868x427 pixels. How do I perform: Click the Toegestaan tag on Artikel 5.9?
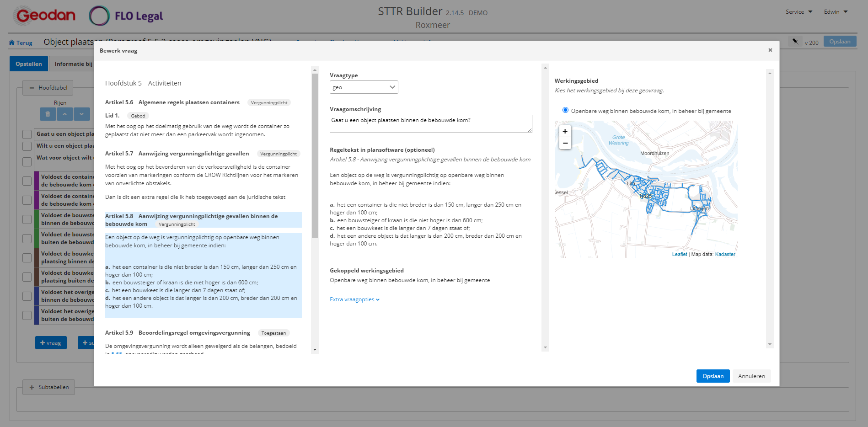pyautogui.click(x=273, y=333)
